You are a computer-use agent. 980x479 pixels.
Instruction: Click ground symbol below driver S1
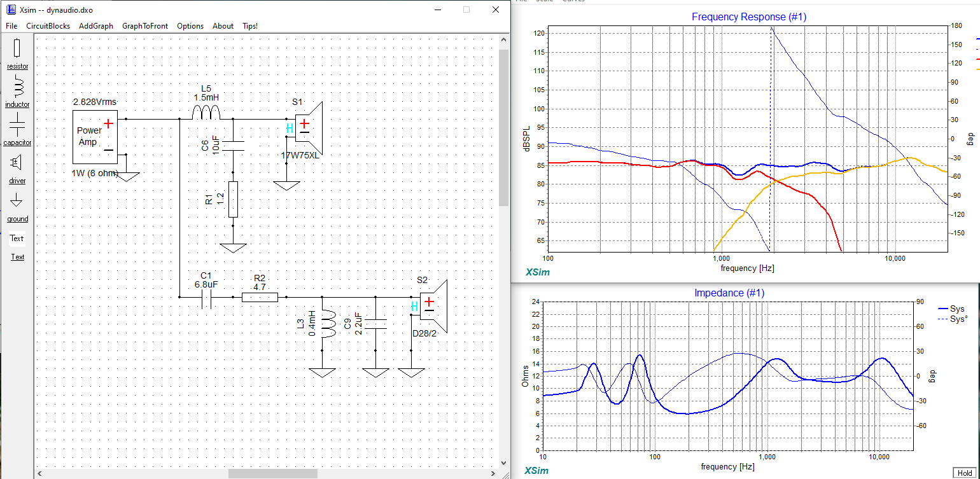click(286, 186)
